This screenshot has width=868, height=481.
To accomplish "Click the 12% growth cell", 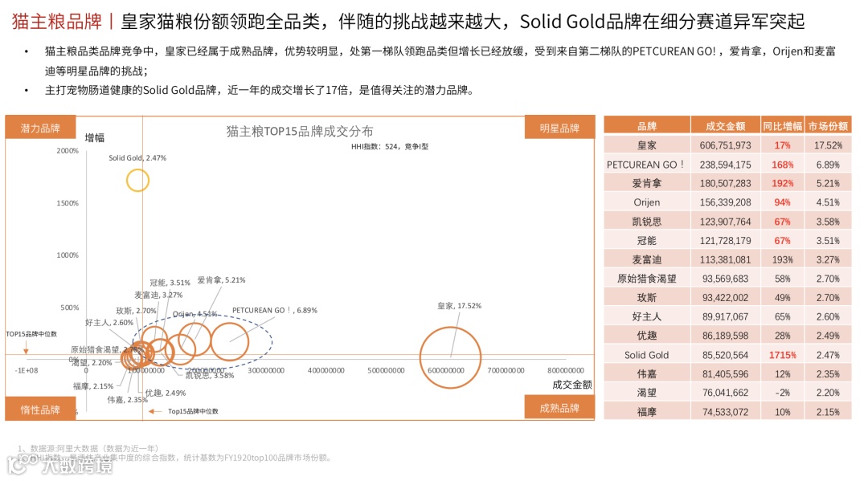I will 782,373.
